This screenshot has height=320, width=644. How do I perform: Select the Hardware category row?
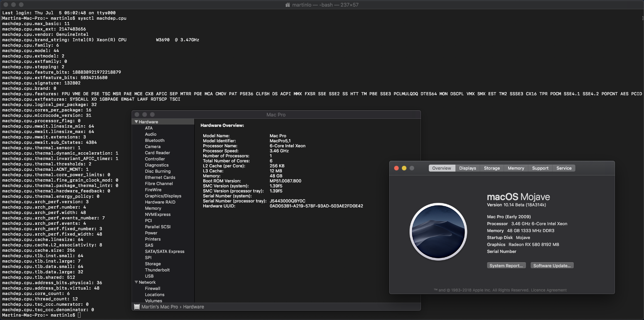(x=163, y=122)
